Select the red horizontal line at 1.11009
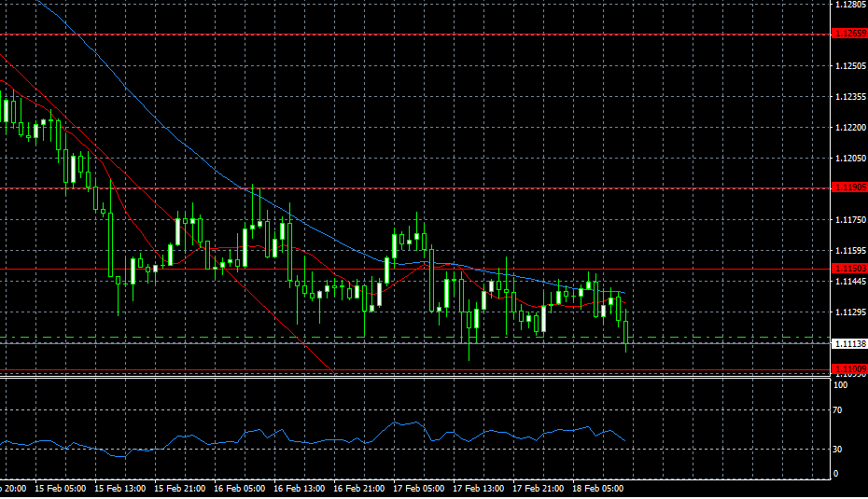Viewport: 868px width, 499px height. pyautogui.click(x=415, y=369)
